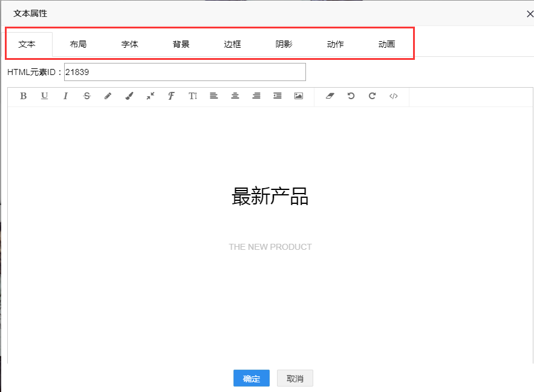Viewport: 534px width, 392px height.
Task: Go to the 背景 tab
Action: click(x=181, y=44)
